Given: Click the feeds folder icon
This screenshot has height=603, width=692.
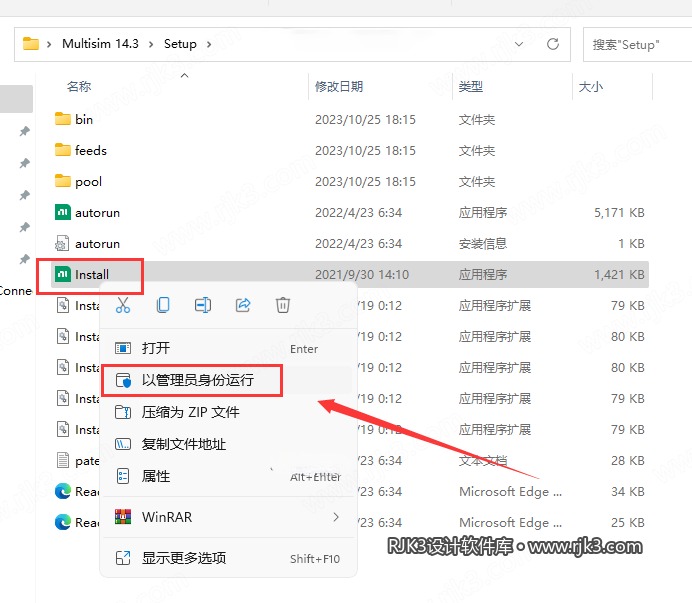Looking at the screenshot, I should pos(63,150).
